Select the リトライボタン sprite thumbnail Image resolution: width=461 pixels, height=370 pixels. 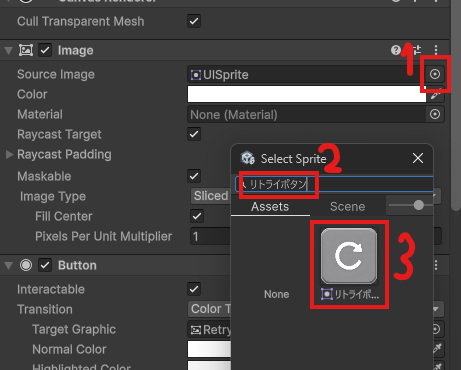coord(349,256)
